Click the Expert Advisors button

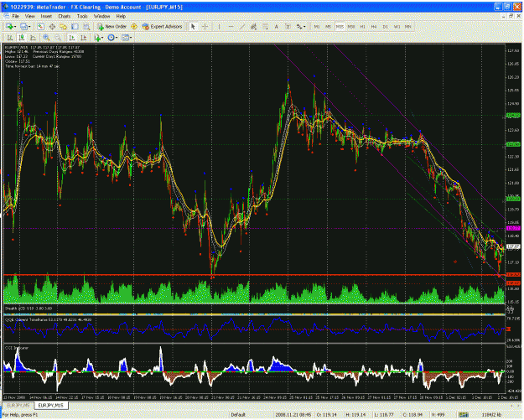(x=162, y=27)
